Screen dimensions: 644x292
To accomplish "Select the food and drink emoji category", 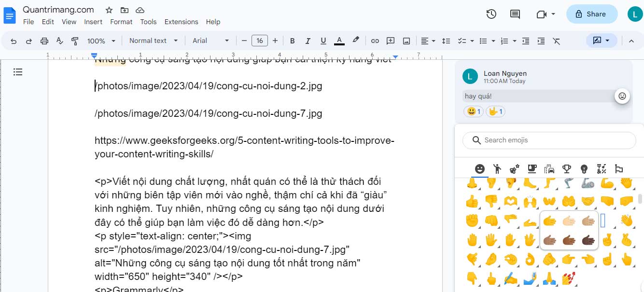I will click(532, 168).
